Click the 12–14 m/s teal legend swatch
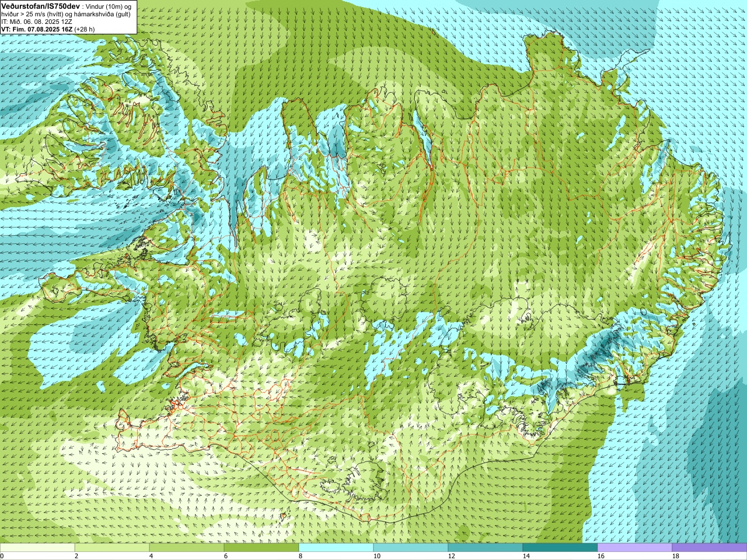The image size is (747, 560). click(486, 548)
